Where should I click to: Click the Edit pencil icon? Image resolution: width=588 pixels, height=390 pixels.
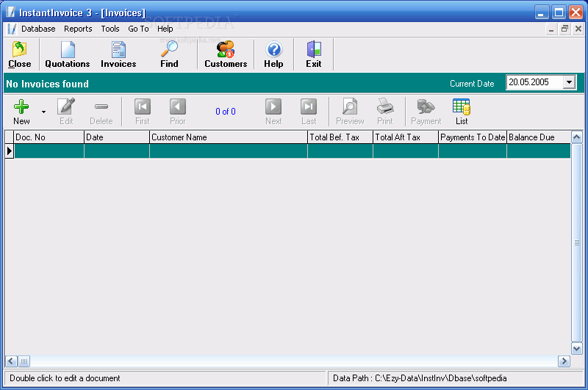66,112
